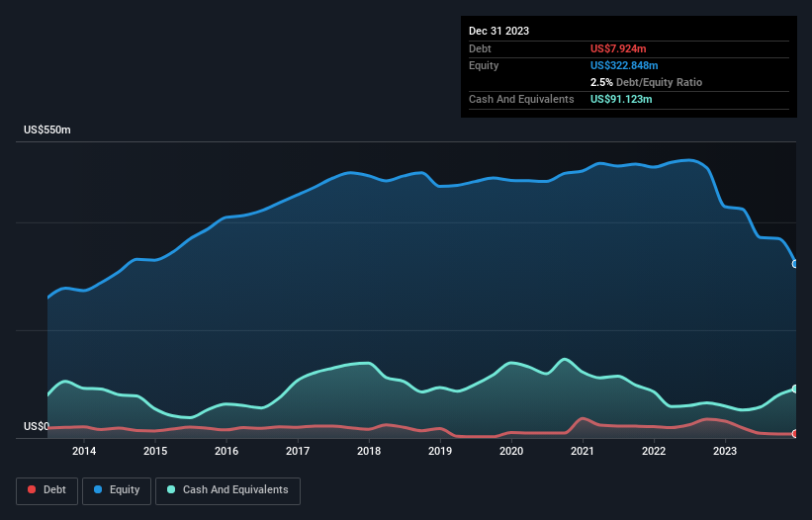The image size is (812, 520).
Task: Click the Equity label in the tooltip
Action: click(484, 65)
